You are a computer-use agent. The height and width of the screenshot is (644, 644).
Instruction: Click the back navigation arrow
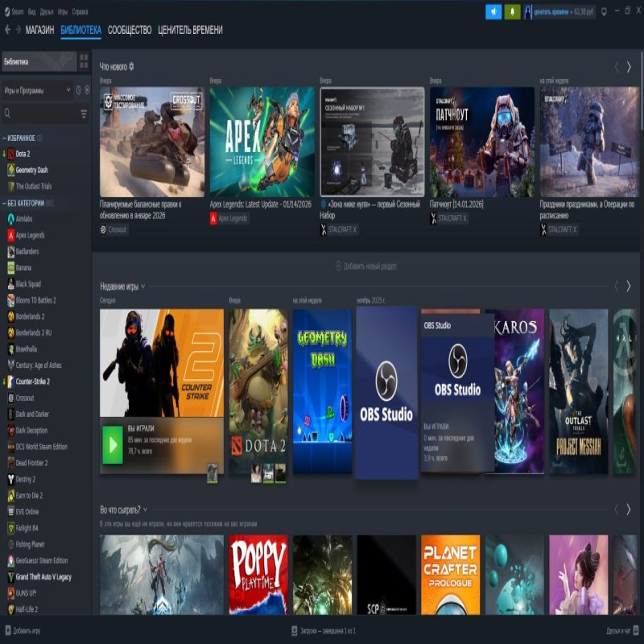(10, 31)
